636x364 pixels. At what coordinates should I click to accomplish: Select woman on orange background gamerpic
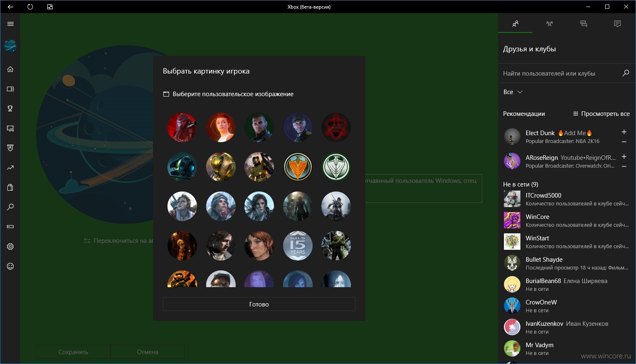(221, 127)
